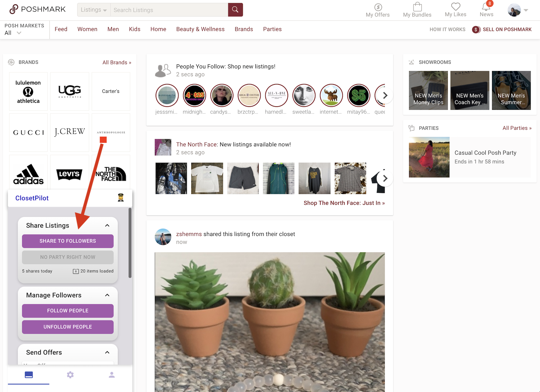
Task: Select the J.Crew brand tile
Action: pyautogui.click(x=70, y=133)
